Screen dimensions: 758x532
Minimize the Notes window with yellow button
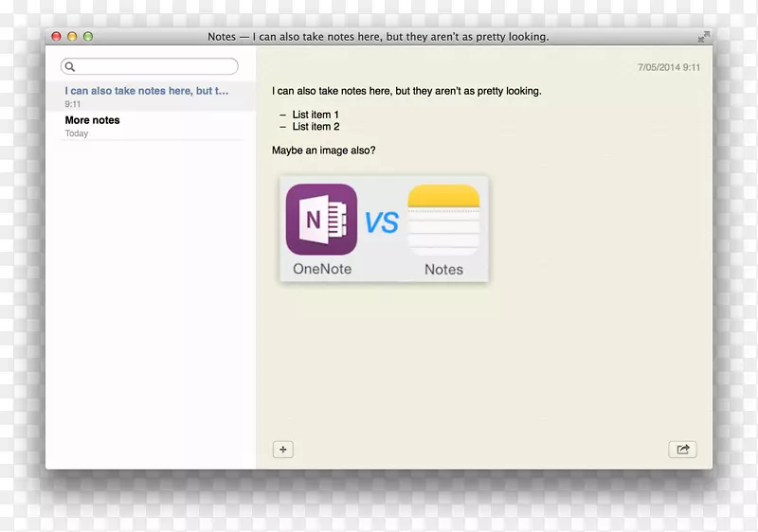(72, 37)
